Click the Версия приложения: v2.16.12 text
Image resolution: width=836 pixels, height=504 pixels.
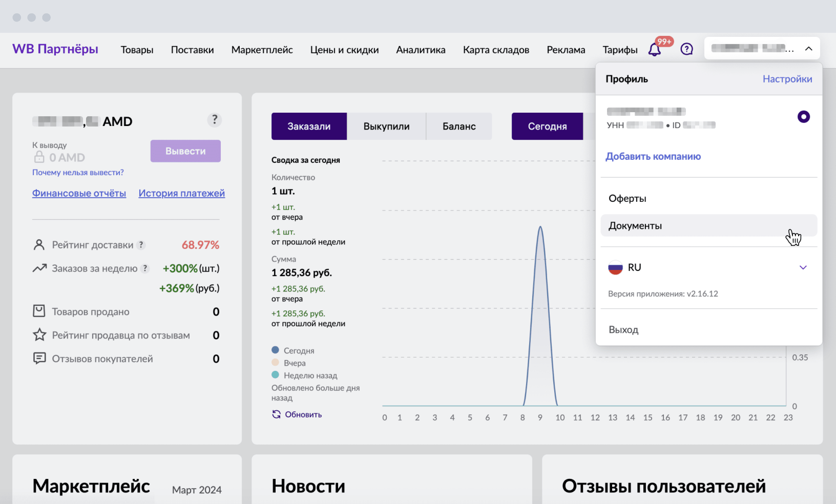pos(663,293)
